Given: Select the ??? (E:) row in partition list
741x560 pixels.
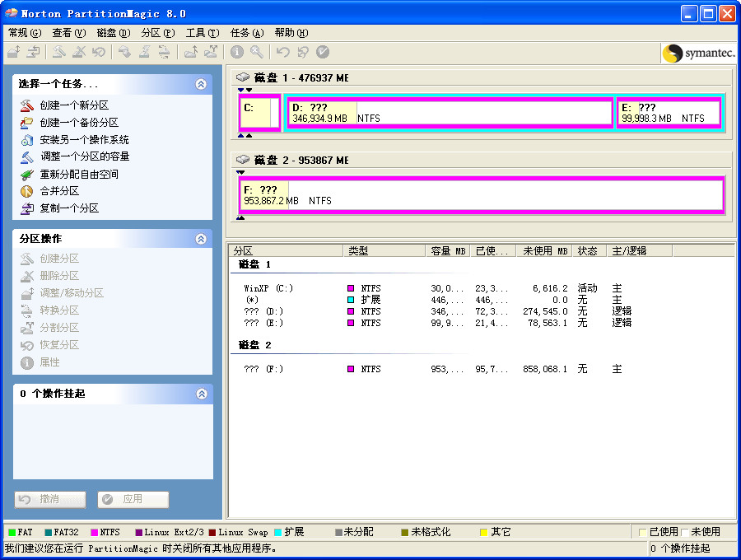Looking at the screenshot, I should click(x=437, y=323).
